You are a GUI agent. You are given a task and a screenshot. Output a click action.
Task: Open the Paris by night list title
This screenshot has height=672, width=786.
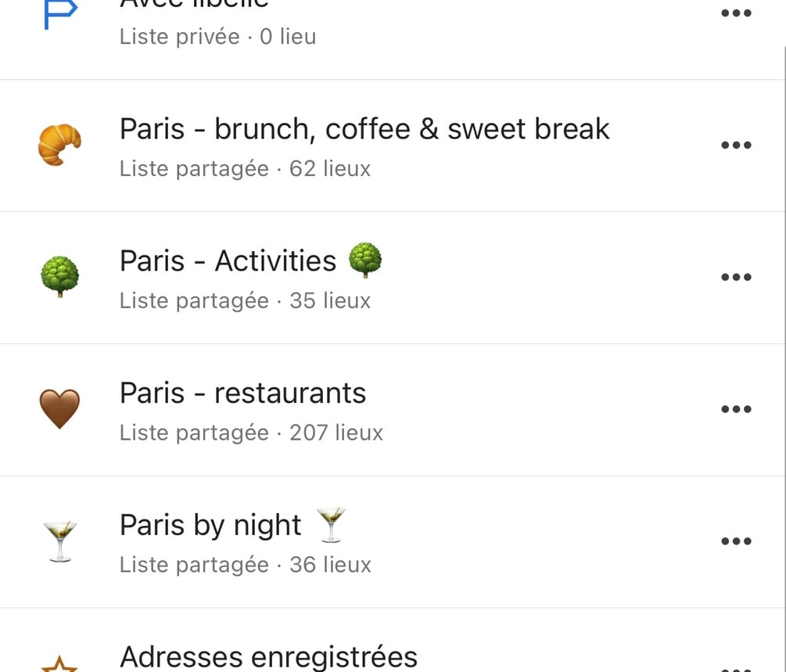tap(232, 525)
